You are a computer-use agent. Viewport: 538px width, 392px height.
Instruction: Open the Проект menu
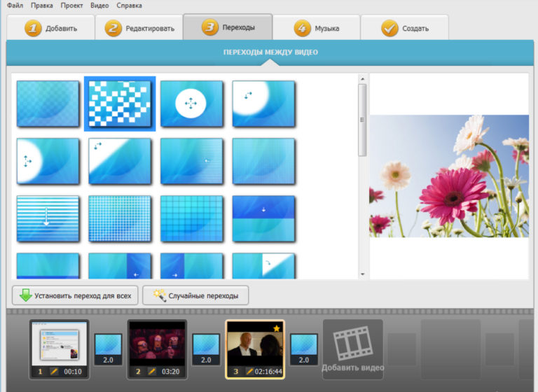(71, 6)
